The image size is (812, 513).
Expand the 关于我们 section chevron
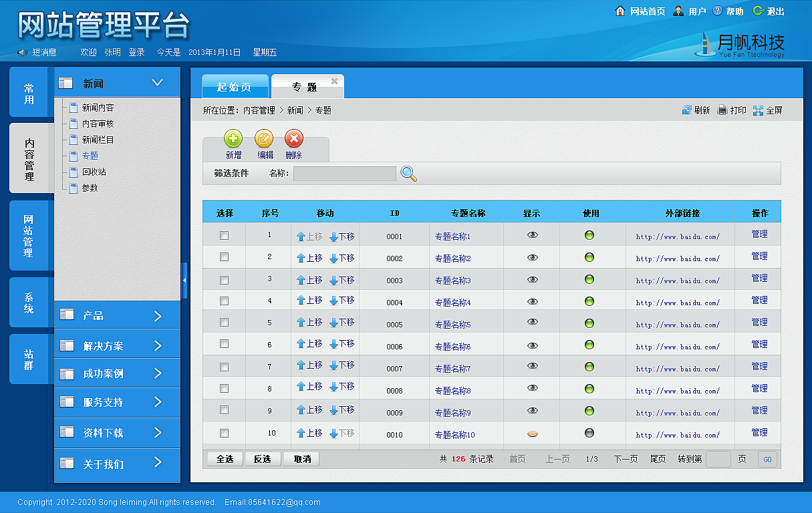coord(158,462)
